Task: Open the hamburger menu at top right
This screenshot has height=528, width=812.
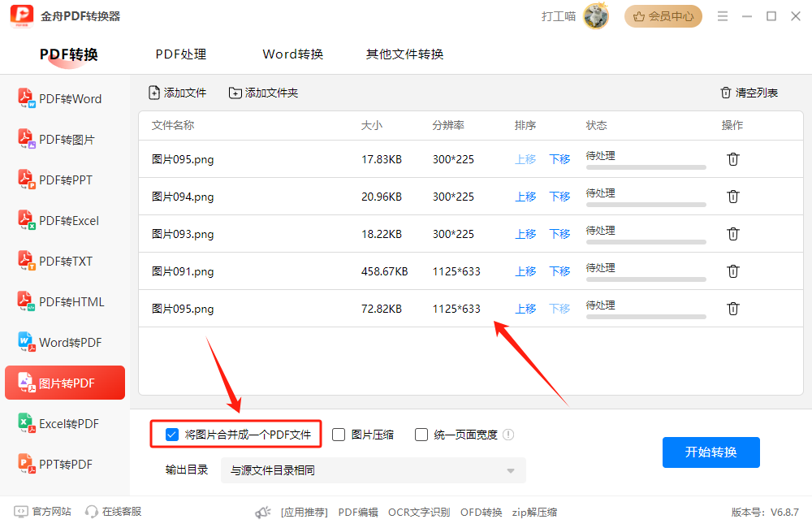Action: pyautogui.click(x=722, y=15)
